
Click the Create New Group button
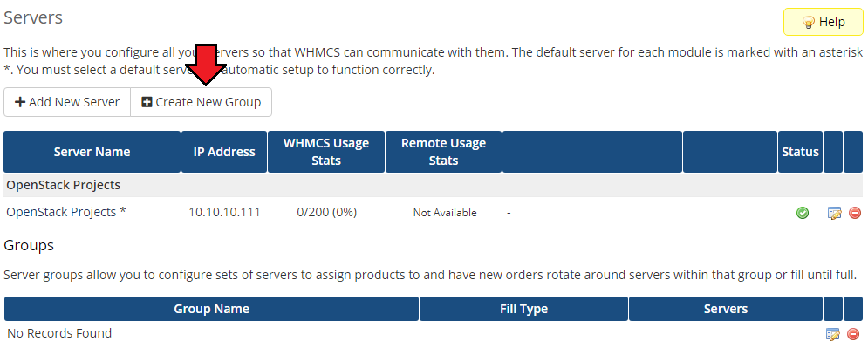click(201, 102)
